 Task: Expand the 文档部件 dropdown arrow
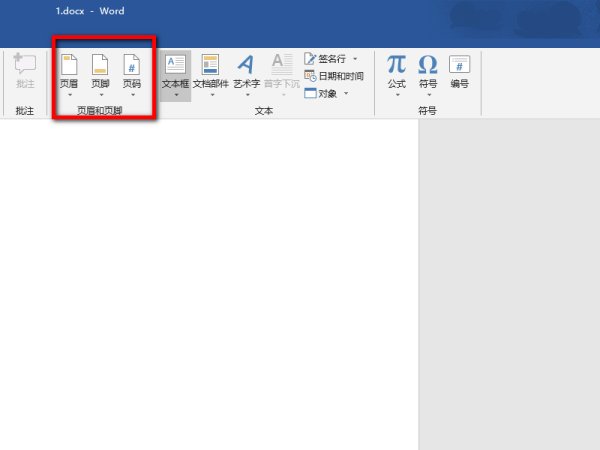(212, 95)
